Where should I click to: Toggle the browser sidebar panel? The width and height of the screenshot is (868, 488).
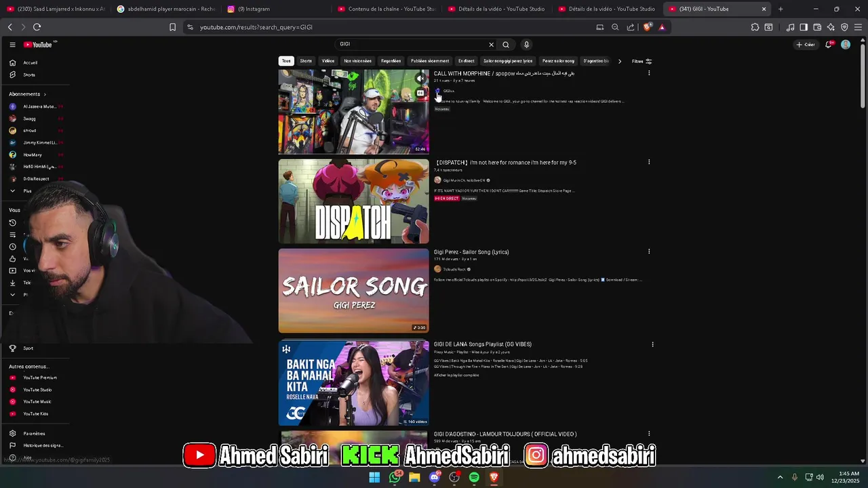coord(804,27)
